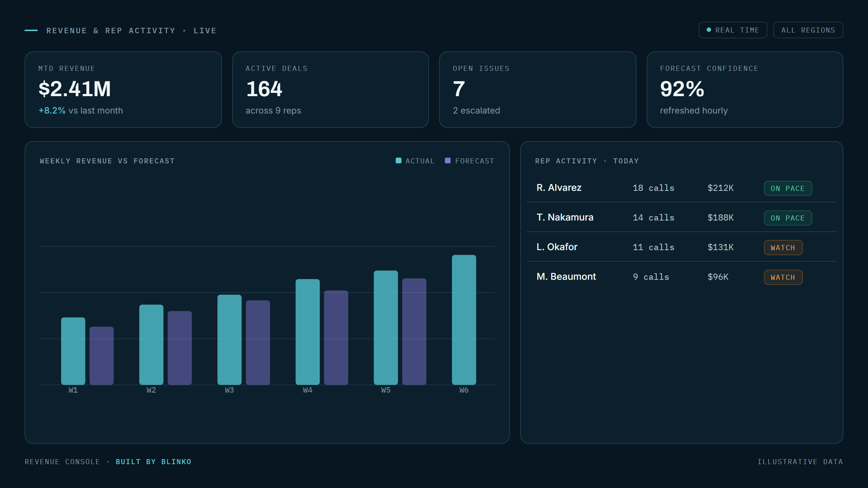
Task: Open the OPEN ISSUES card
Action: tap(537, 90)
